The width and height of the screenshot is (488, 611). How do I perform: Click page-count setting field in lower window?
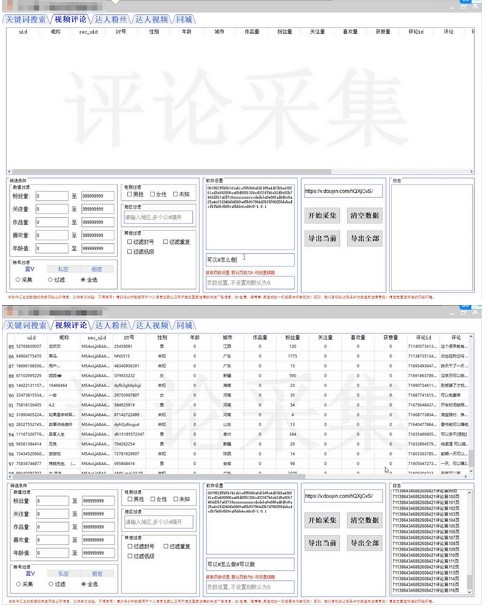pyautogui.click(x=250, y=587)
